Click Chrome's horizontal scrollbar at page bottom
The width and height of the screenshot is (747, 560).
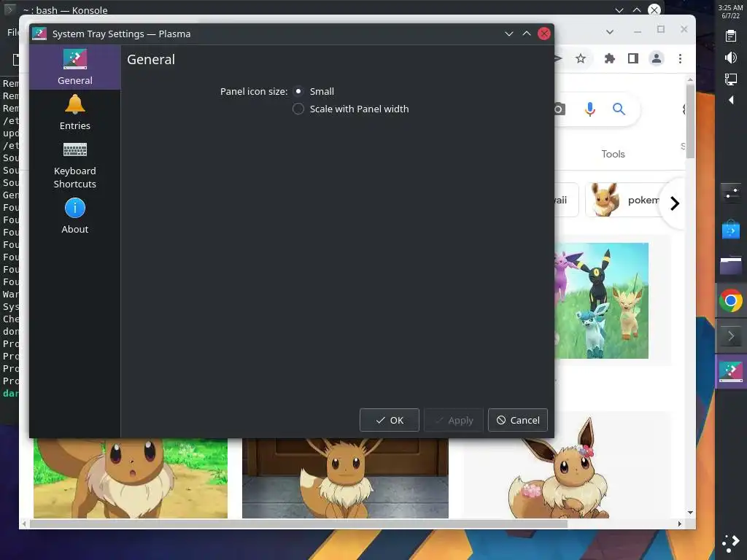coord(298,524)
